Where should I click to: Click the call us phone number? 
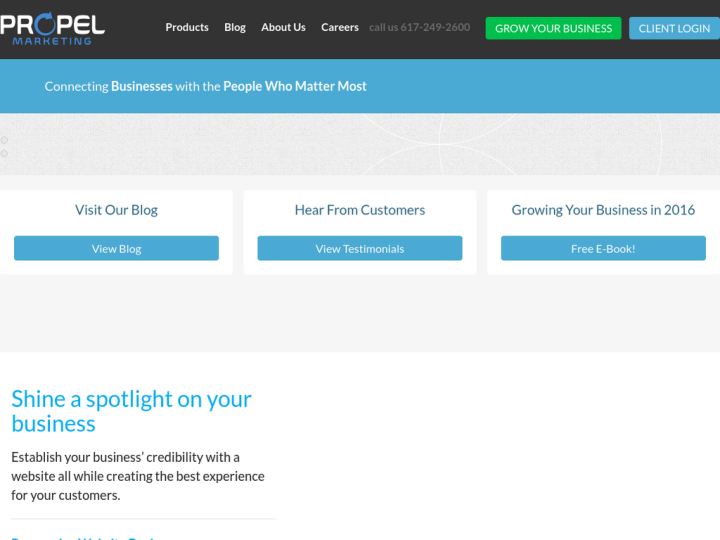point(419,27)
